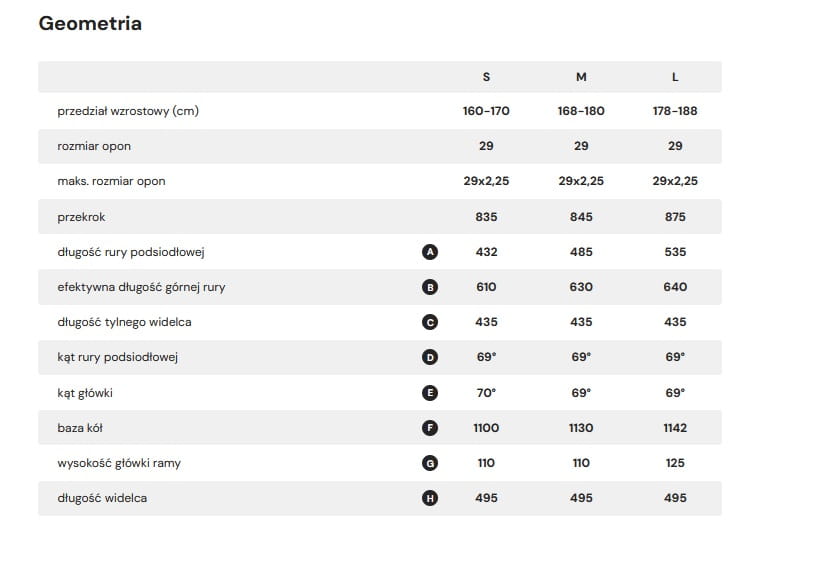Click the letter H badge icon
The height and width of the screenshot is (562, 832).
coord(430,498)
